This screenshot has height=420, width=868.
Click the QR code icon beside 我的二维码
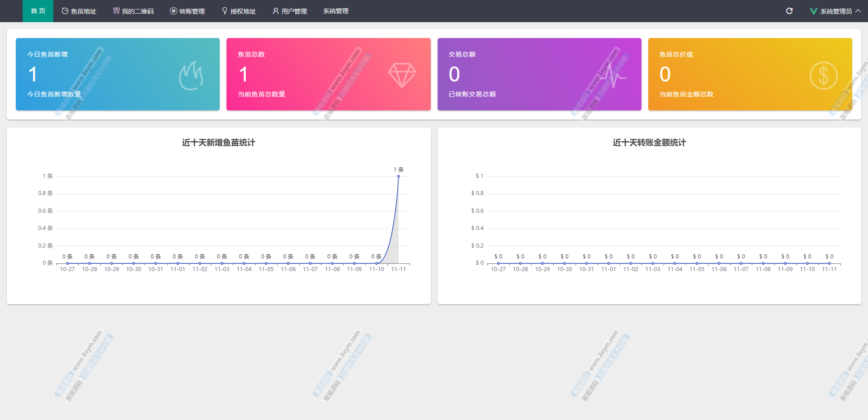[116, 11]
